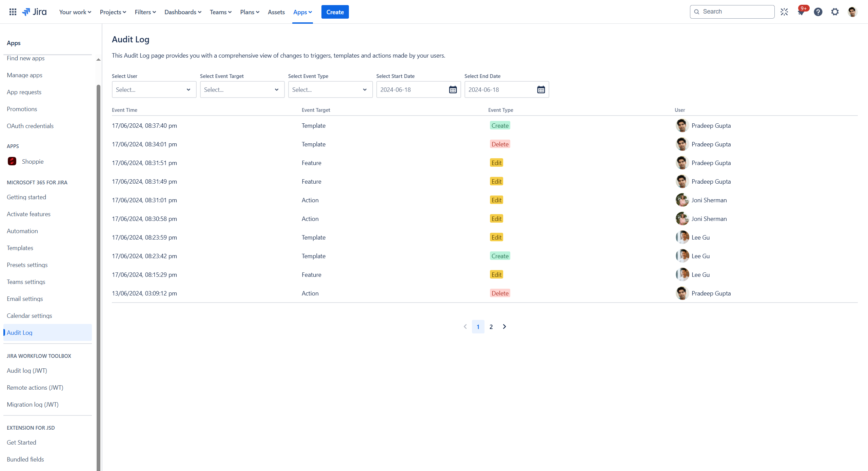Screen dimensions: 868x471
Task: Open Templates in the sidebar
Action: click(x=20, y=248)
